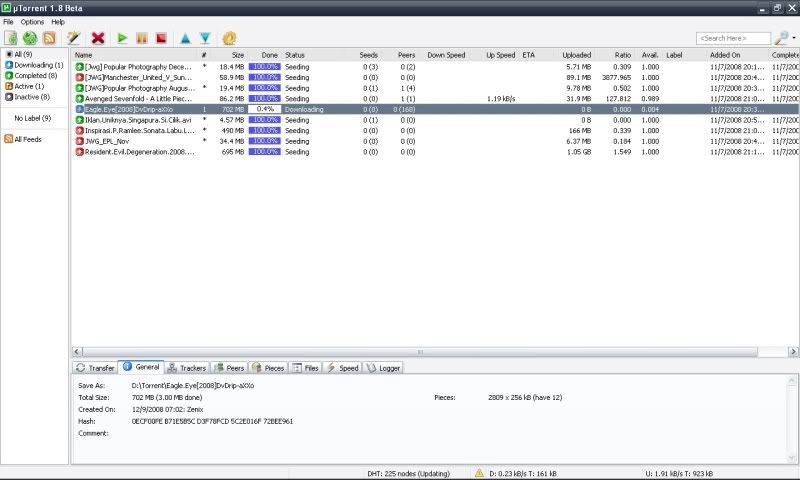Viewport: 800px width, 480px height.
Task: Switch to the Peers tab
Action: pyautogui.click(x=229, y=368)
